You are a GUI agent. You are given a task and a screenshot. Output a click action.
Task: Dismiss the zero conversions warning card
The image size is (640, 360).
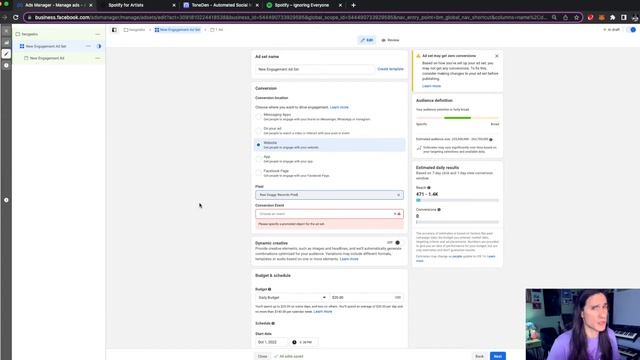click(x=497, y=56)
